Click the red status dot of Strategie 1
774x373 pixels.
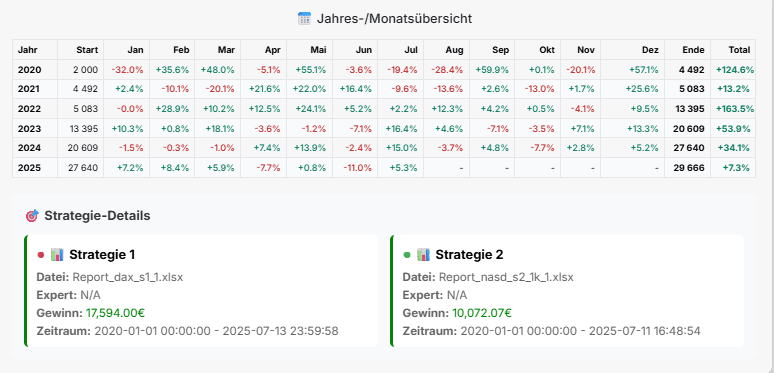41,255
